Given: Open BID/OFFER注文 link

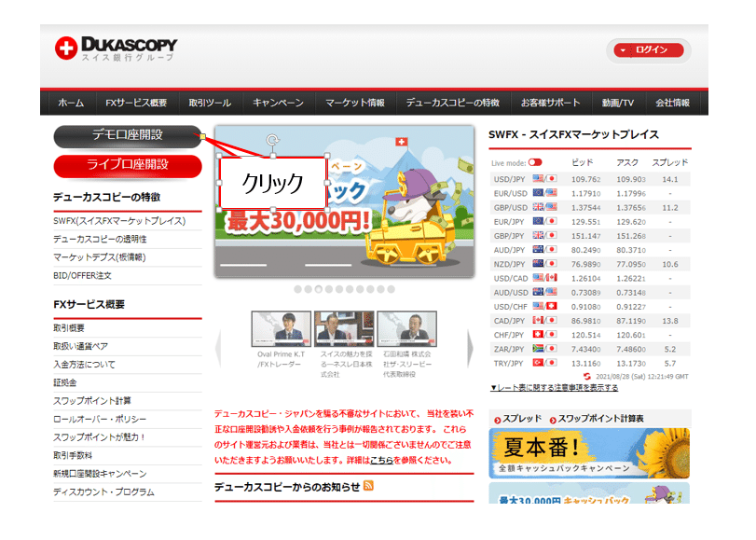Looking at the screenshot, I should (82, 275).
